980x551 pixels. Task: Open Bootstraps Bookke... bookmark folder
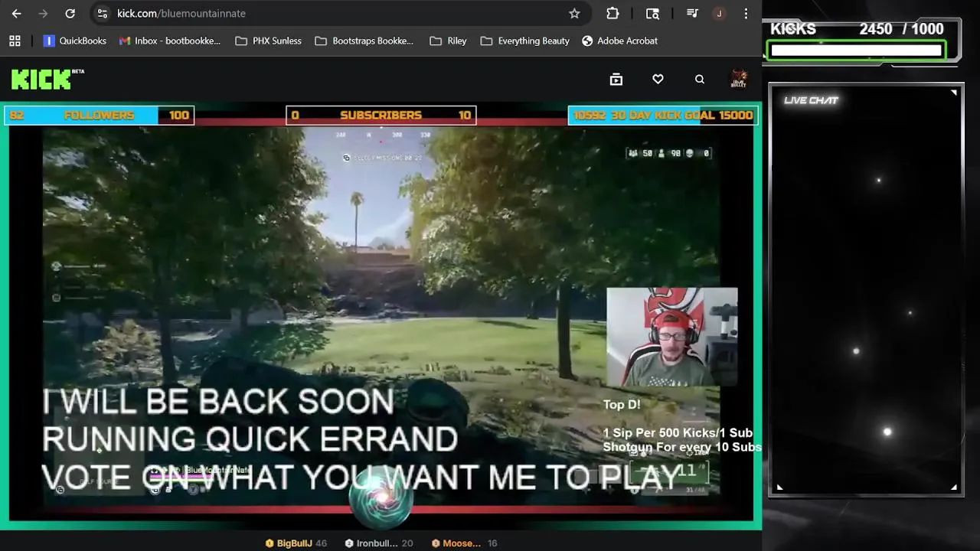[x=364, y=41]
